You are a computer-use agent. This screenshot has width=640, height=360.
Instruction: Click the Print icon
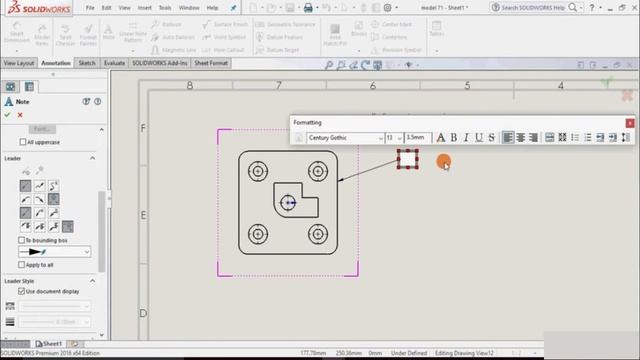pos(308,8)
